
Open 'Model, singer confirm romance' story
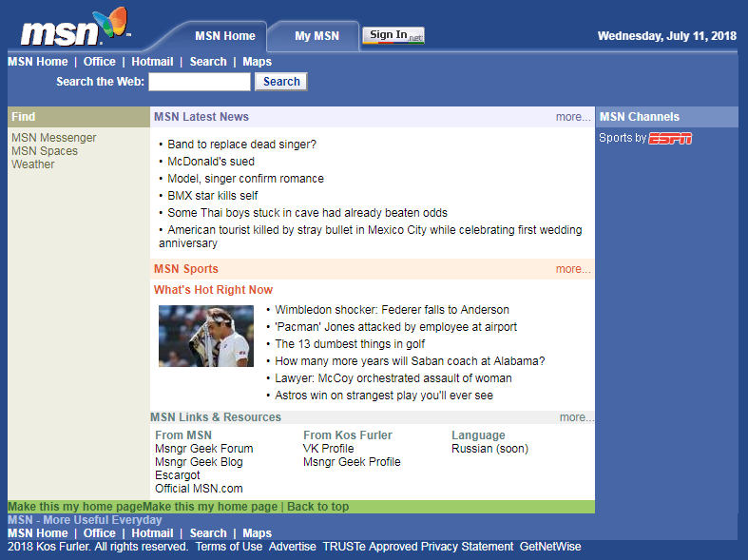(245, 179)
